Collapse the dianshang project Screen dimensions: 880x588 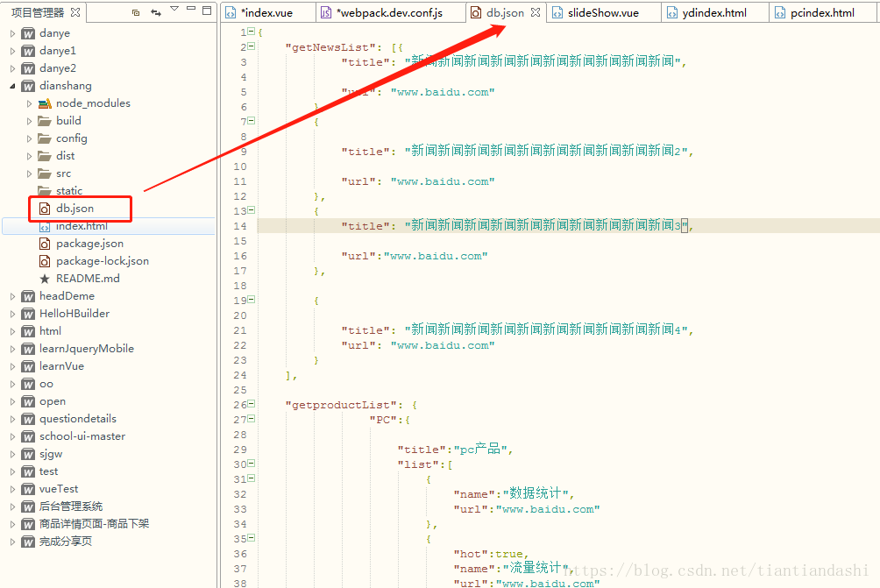[12, 86]
